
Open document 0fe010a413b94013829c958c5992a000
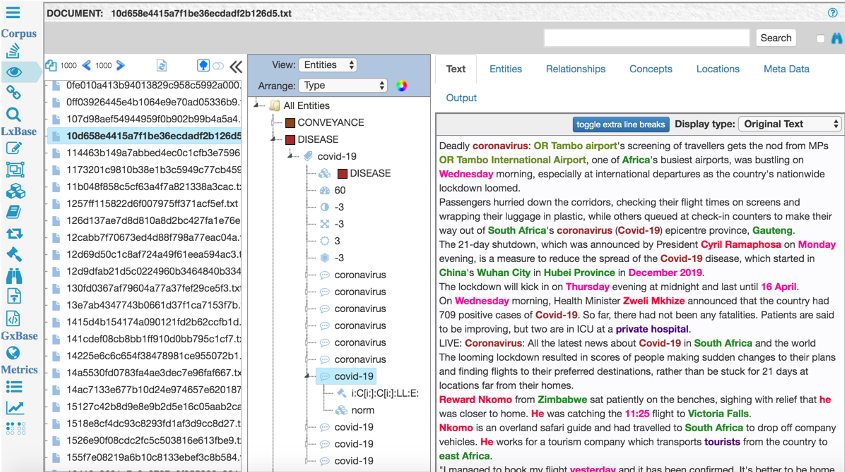click(153, 85)
